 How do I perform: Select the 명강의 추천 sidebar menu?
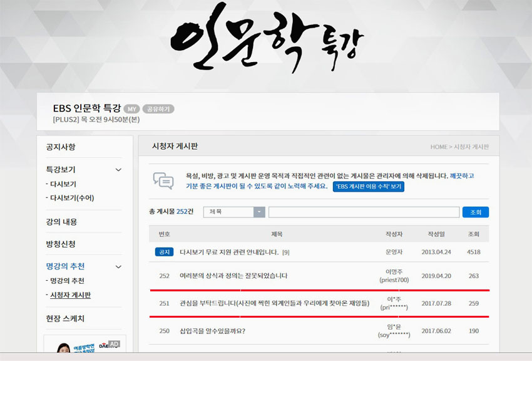pyautogui.click(x=65, y=266)
